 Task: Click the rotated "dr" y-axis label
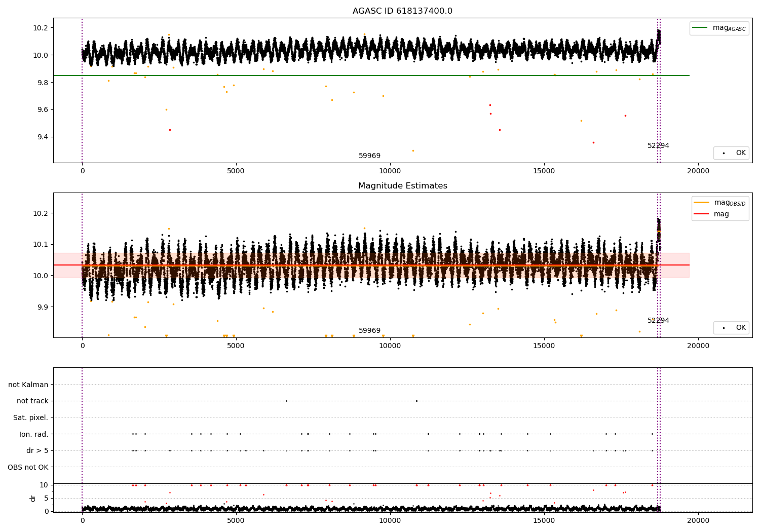[33, 498]
